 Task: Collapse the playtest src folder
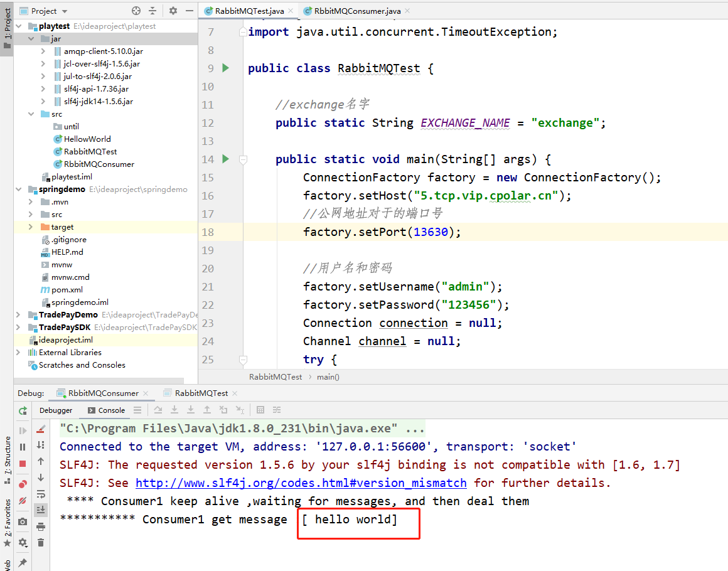31,114
